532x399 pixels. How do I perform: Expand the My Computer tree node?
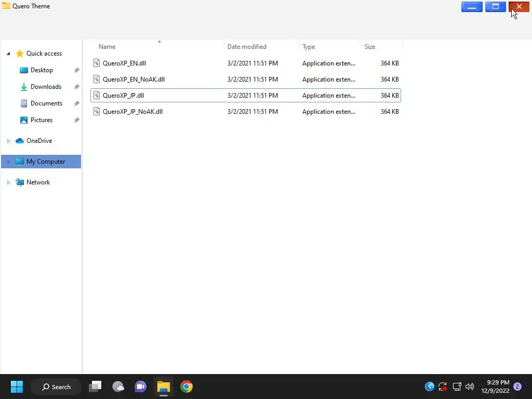tap(8, 162)
